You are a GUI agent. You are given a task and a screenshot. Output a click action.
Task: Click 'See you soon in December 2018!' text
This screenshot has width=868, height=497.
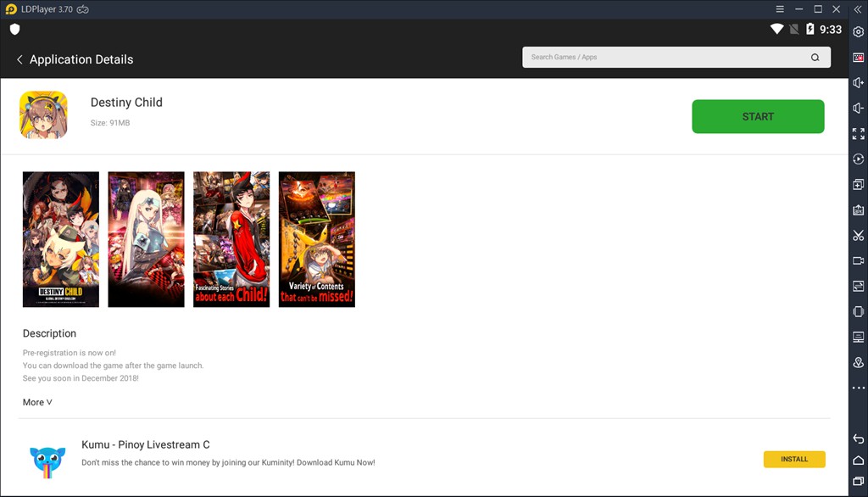(81, 378)
